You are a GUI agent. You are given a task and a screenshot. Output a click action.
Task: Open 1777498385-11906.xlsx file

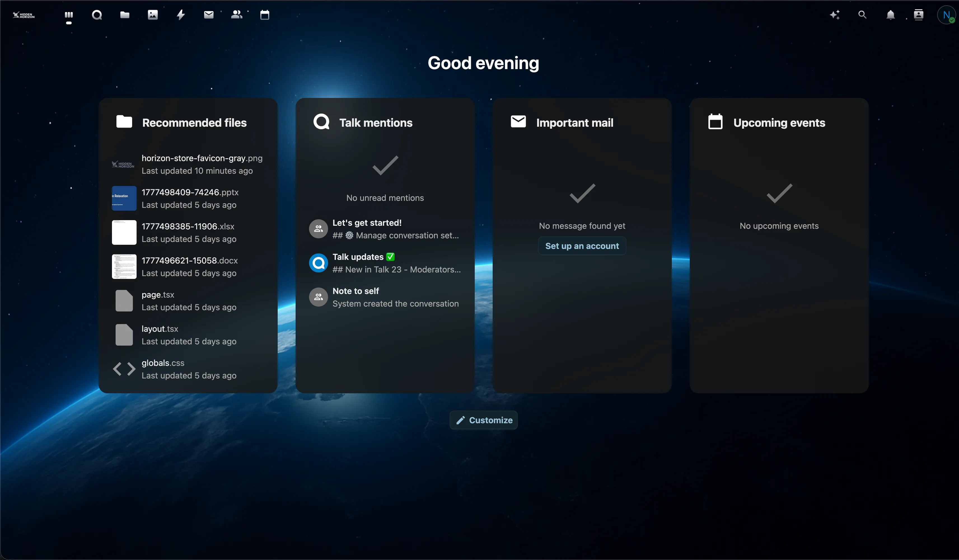coord(188,233)
